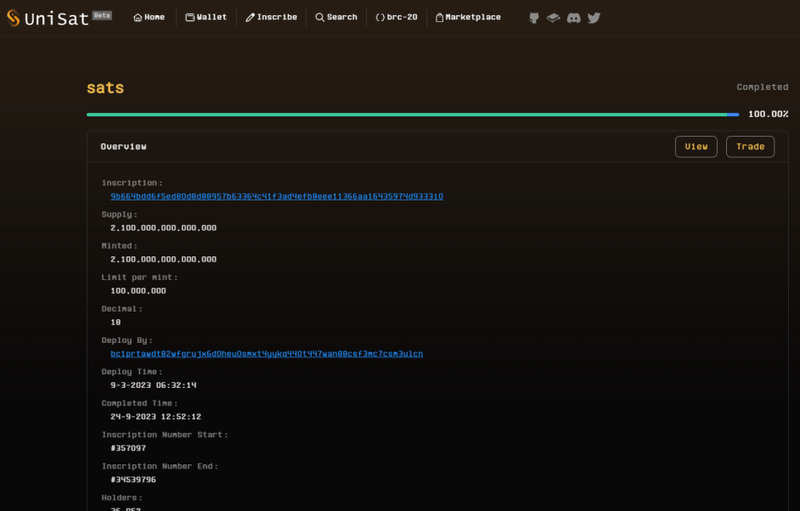Open the inscription hash link
The height and width of the screenshot is (511, 800).
[277, 196]
